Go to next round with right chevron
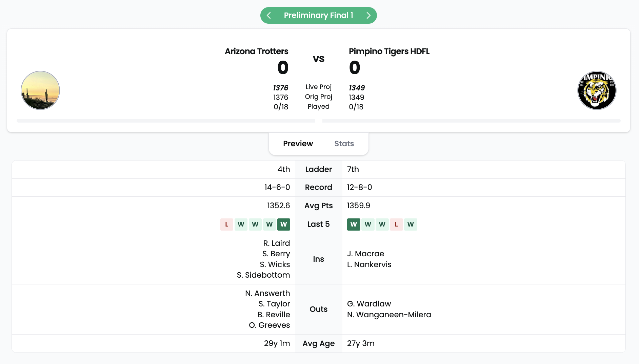Viewport: 639px width, 364px height. click(x=368, y=15)
